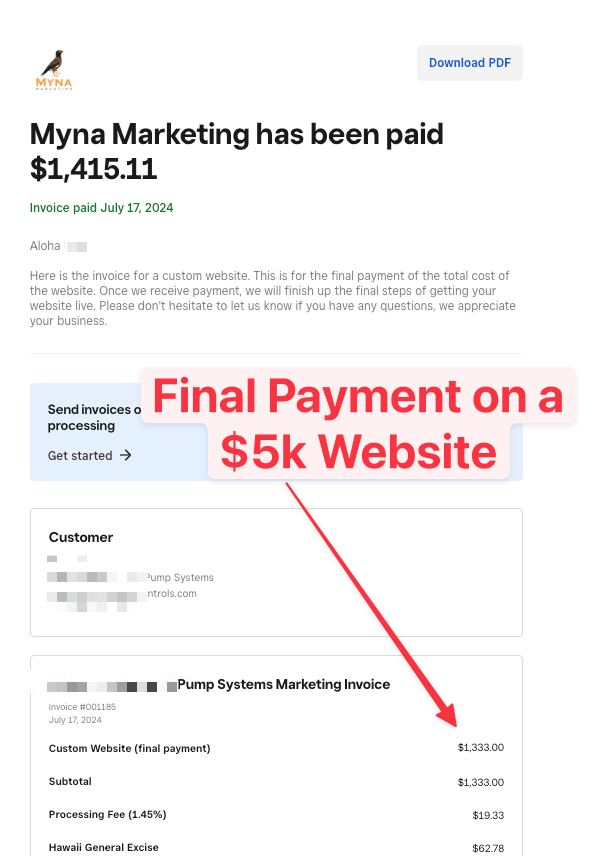Click the Custom Website (final payment) line item
This screenshot has width=614, height=856.
click(129, 748)
